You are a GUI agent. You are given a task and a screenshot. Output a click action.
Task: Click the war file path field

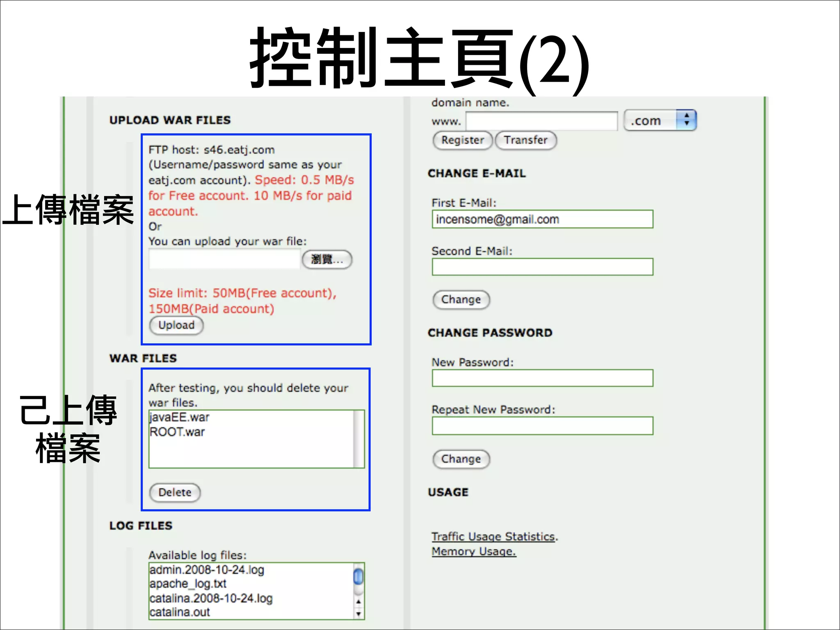pos(224,260)
